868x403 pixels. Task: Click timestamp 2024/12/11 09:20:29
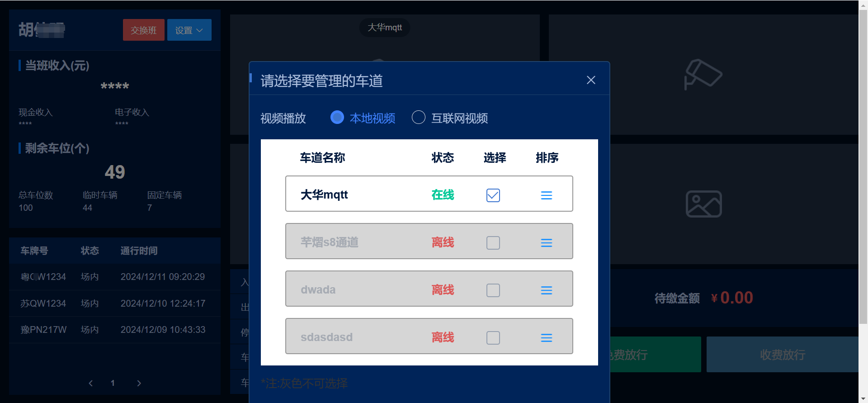click(163, 277)
